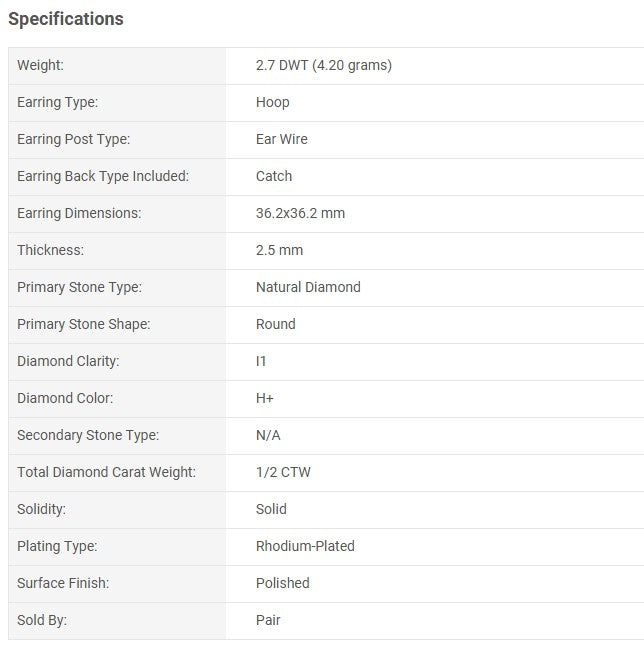Screen dimensions: 644x651
Task: Click the Ear Wire value
Action: [x=281, y=139]
